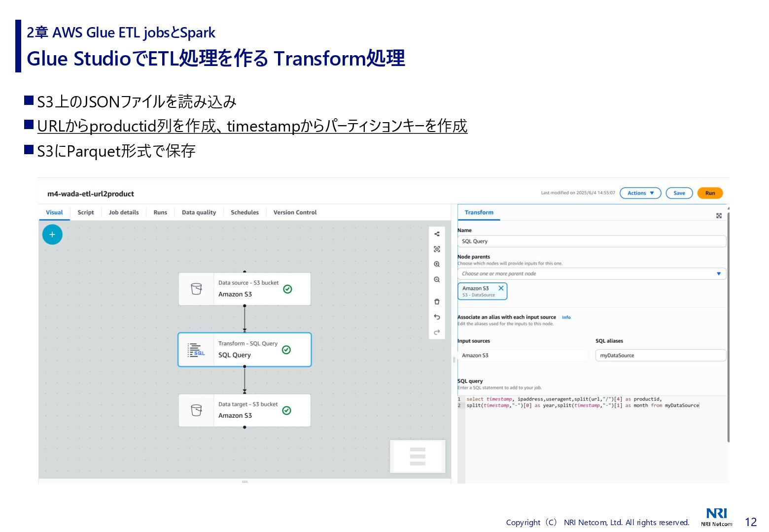This screenshot has width=769, height=532.
Task: Switch to the Script tab
Action: [x=86, y=212]
